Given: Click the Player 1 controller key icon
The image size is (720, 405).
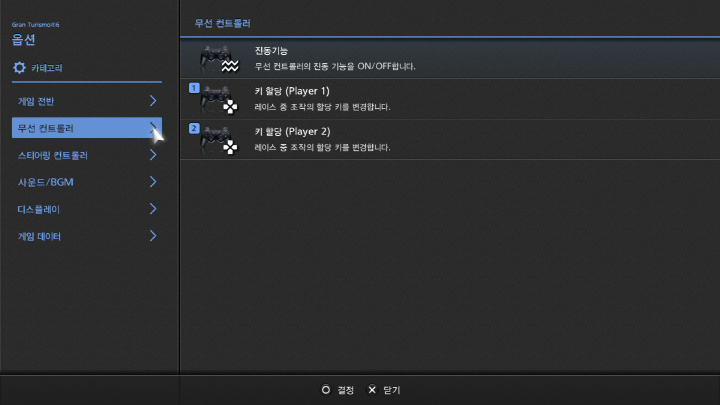Looking at the screenshot, I should (218, 100).
